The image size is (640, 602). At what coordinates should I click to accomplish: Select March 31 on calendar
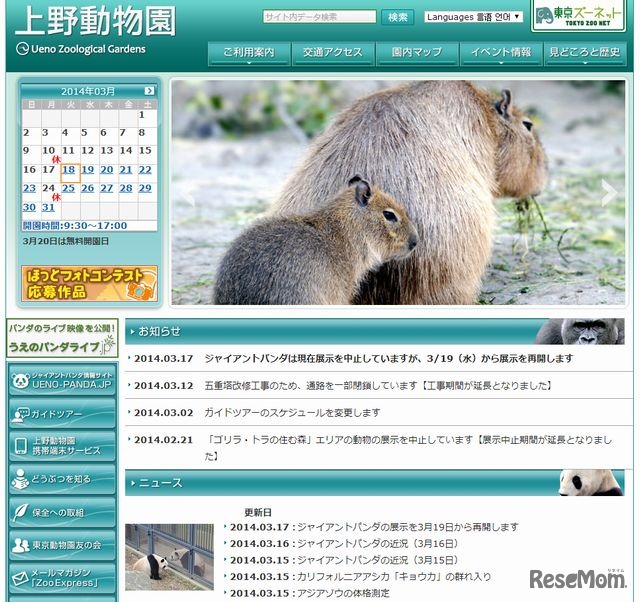tap(48, 207)
